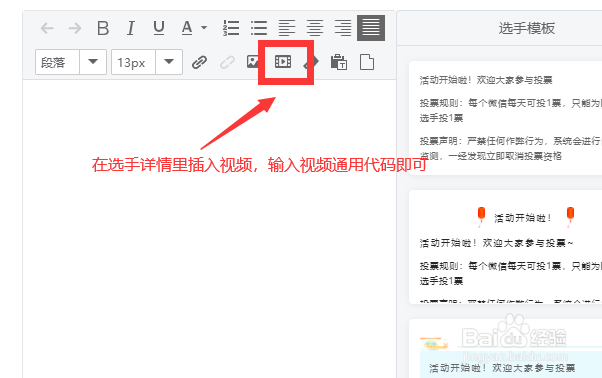Insert a hyperlink
602x378 pixels.
(199, 62)
